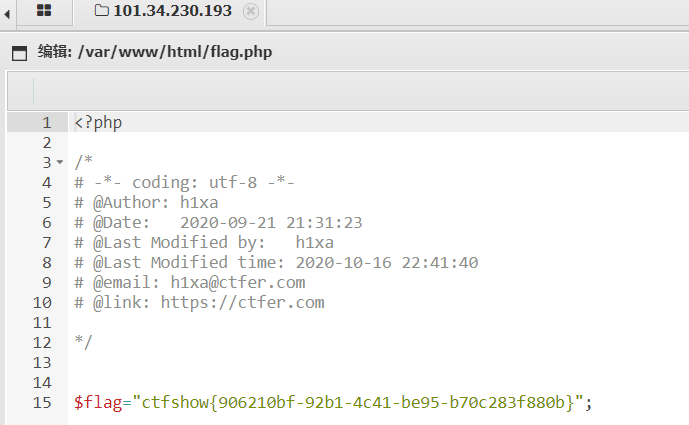Image resolution: width=689 pixels, height=425 pixels.
Task: Click the h1xa@ctfer.com email text
Action: pyautogui.click(x=238, y=283)
